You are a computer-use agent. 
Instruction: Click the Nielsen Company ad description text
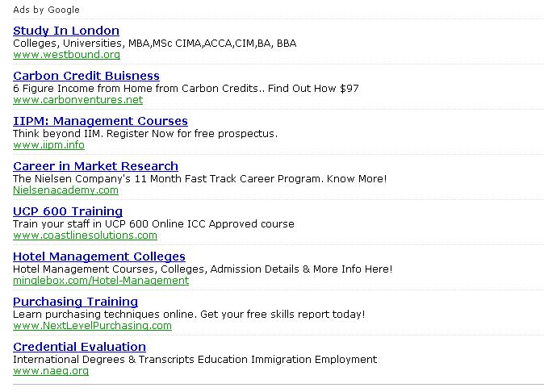click(x=200, y=179)
